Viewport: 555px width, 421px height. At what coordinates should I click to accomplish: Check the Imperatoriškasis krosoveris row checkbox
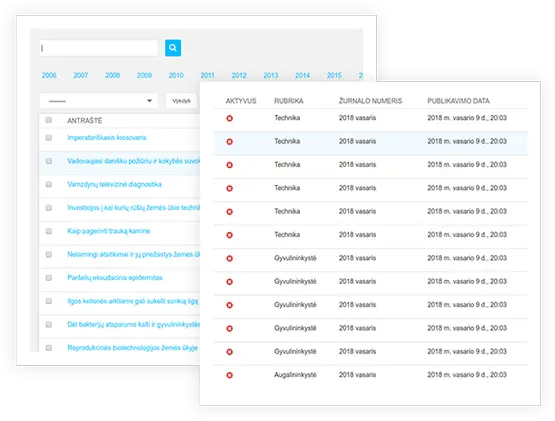click(49, 137)
